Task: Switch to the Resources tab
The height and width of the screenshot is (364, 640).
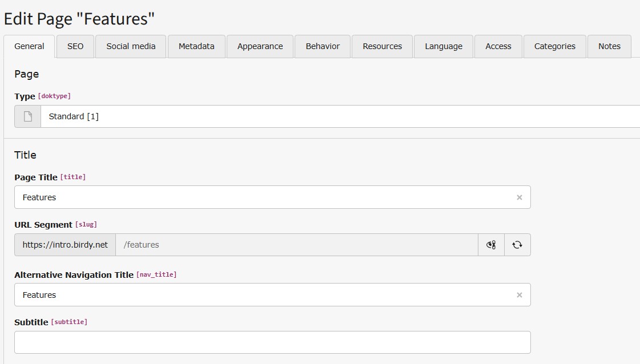Action: [382, 46]
